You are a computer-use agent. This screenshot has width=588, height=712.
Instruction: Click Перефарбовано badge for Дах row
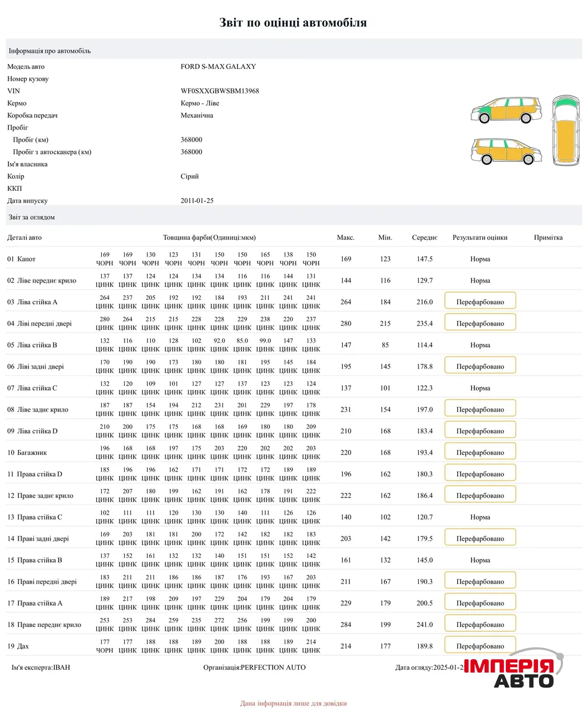(x=480, y=645)
